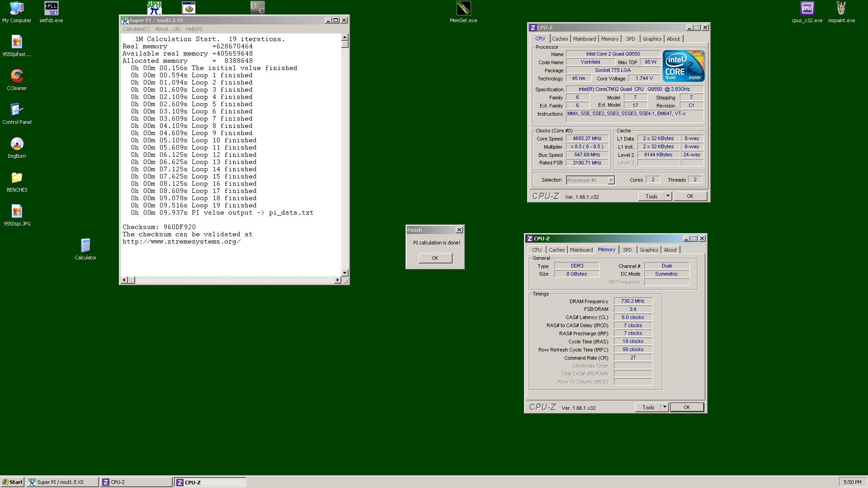Click the Bus Speed 547.69 MHz value
The height and width of the screenshot is (488, 868).
click(587, 155)
